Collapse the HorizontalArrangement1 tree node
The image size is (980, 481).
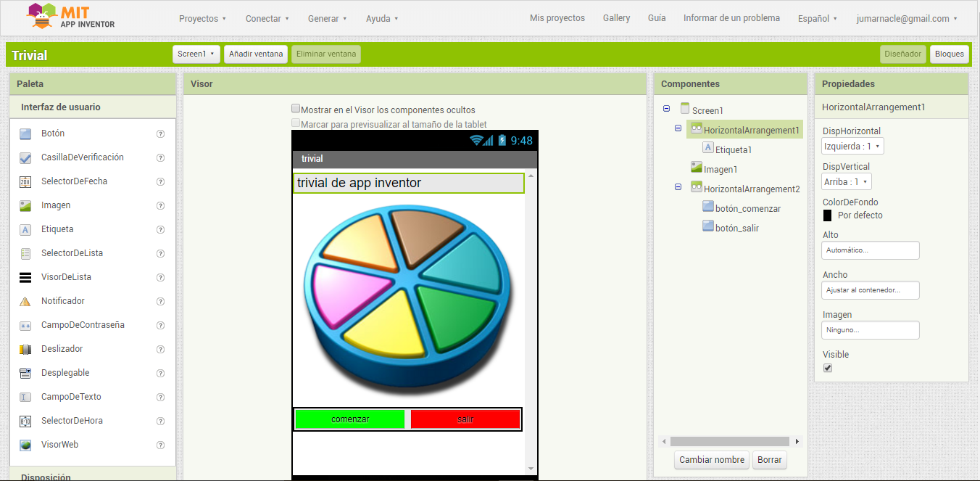pos(678,128)
